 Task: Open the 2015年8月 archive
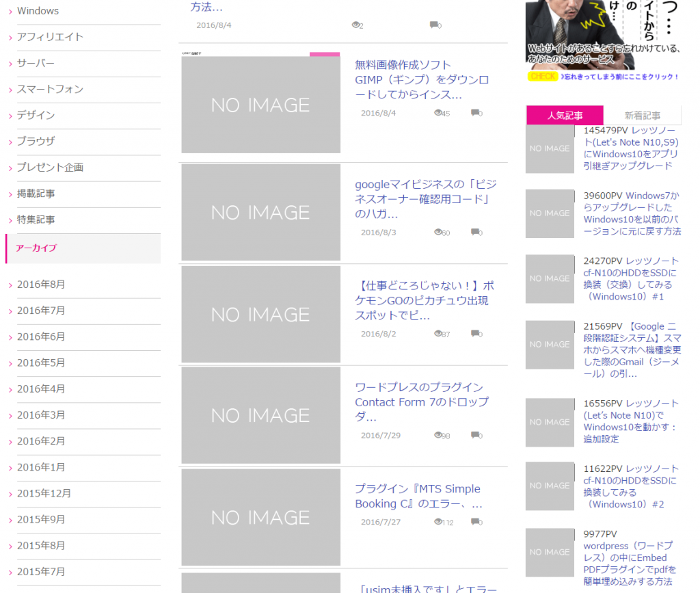coord(41,546)
